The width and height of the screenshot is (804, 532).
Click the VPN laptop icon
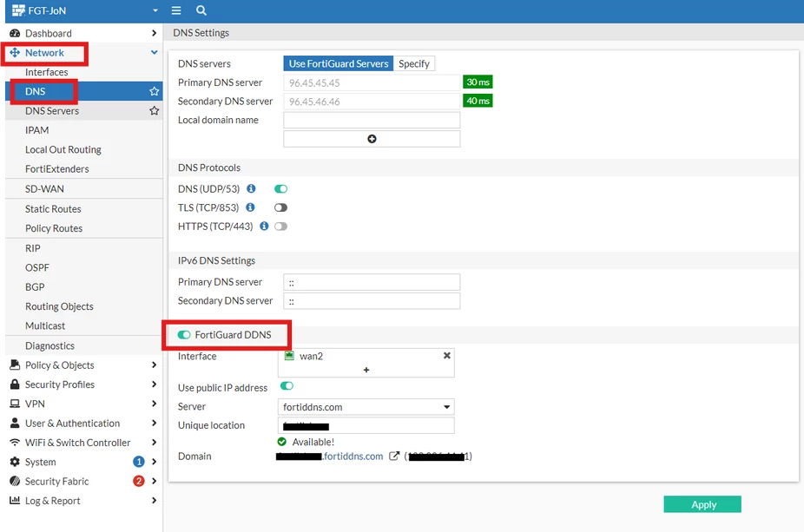tap(15, 404)
